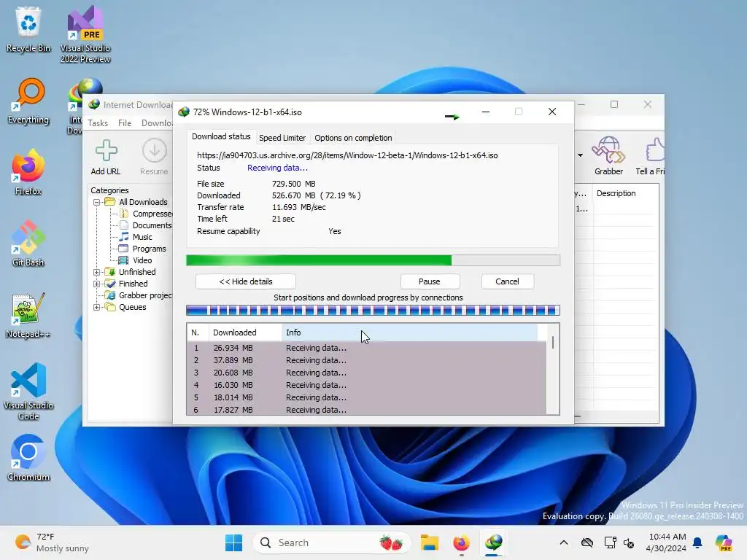Screen dimensions: 747x560
Task: Open the clock showing 10:44 AM
Action: 667,542
